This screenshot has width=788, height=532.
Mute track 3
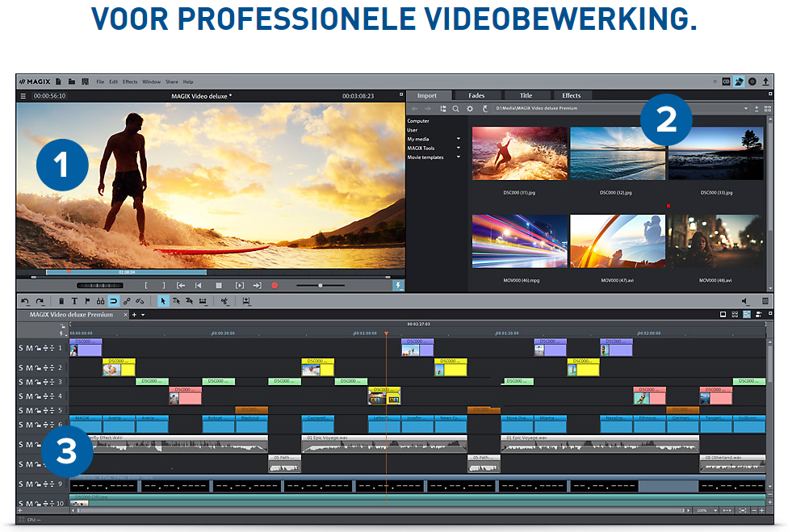click(29, 383)
